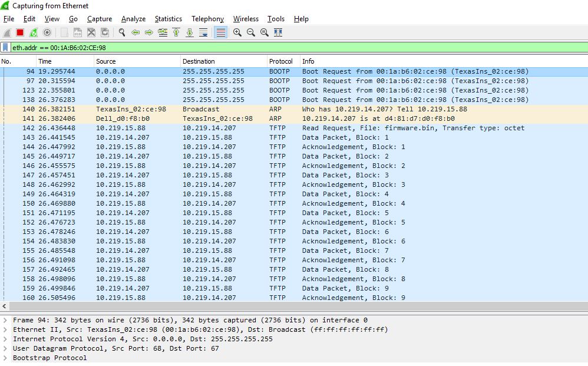This screenshot has width=588, height=366.
Task: Expand Internet Protocol Version 4 details
Action: coord(5,339)
